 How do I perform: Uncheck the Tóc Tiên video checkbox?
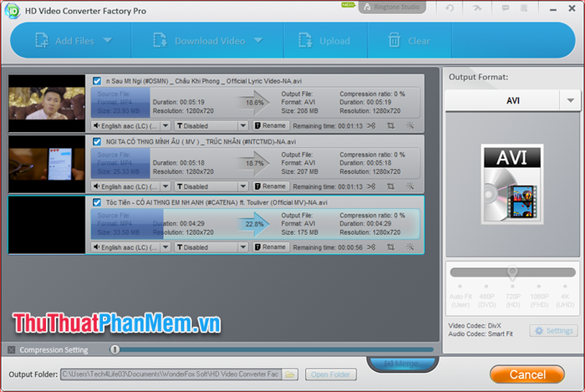point(97,202)
